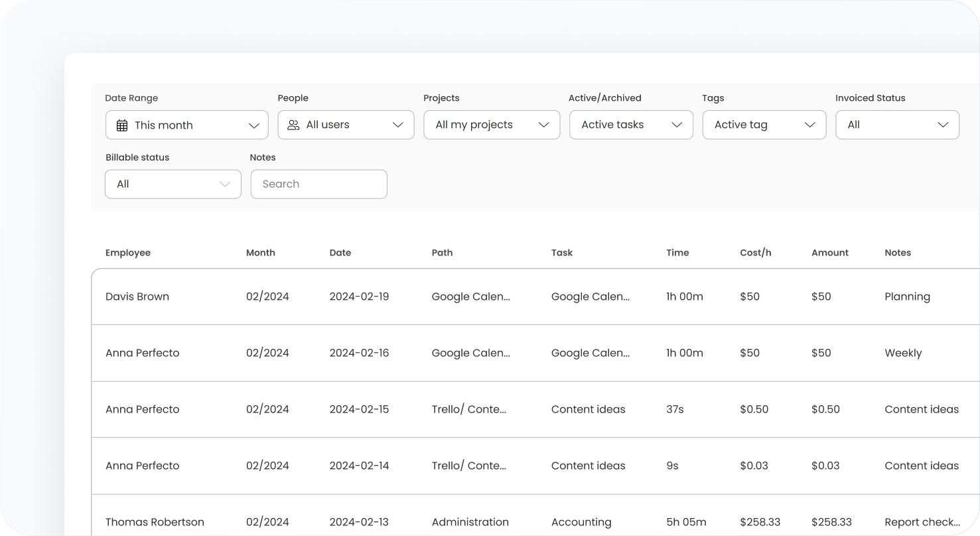The image size is (980, 536).
Task: Expand the Invoiced Status dropdown
Action: point(896,125)
